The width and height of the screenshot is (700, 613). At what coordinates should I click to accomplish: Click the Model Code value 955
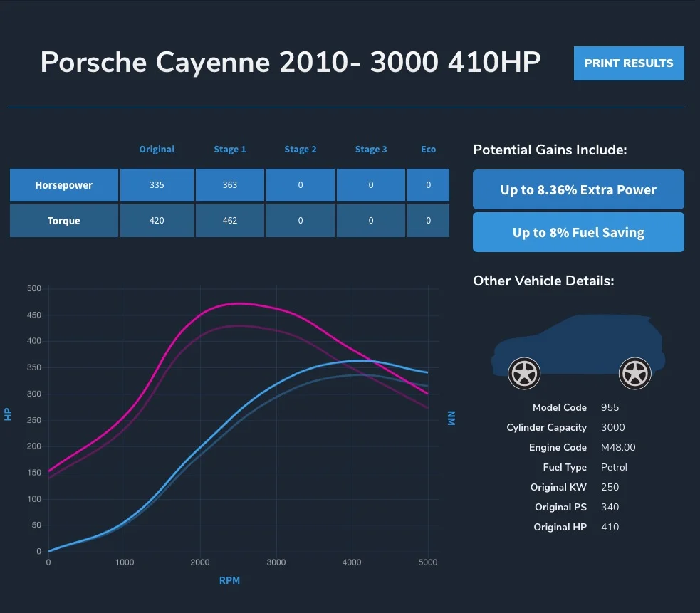[610, 407]
